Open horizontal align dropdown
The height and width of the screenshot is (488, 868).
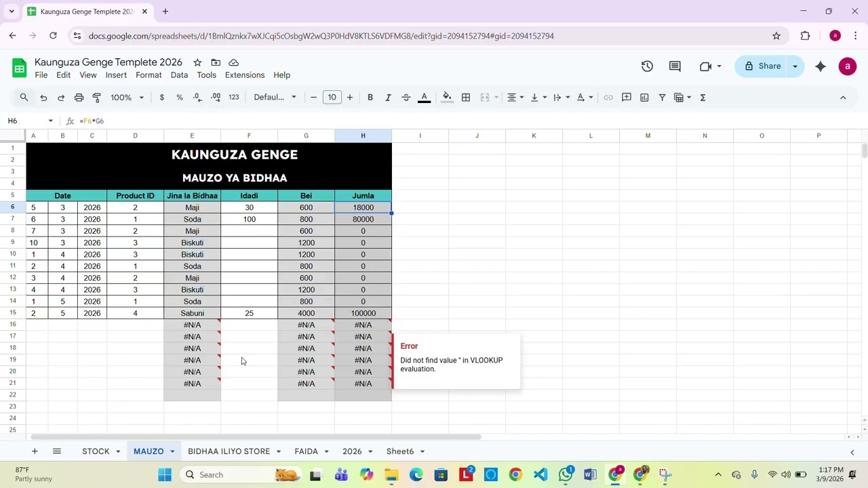tap(515, 98)
